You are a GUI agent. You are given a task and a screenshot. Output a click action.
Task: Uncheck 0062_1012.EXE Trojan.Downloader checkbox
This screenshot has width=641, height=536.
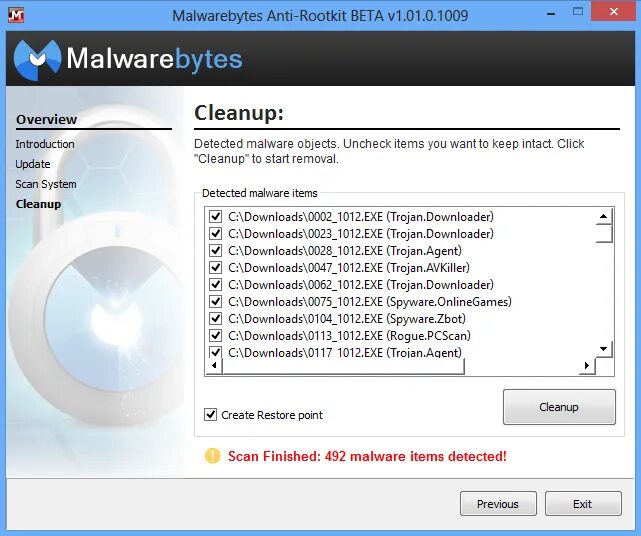215,285
